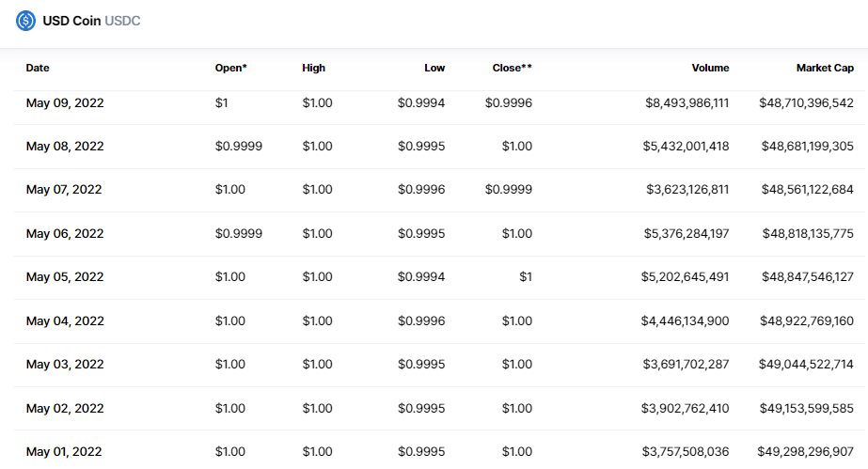Viewport: 868px width, 469px height.
Task: Click the USD Coin logo icon
Action: (26, 21)
